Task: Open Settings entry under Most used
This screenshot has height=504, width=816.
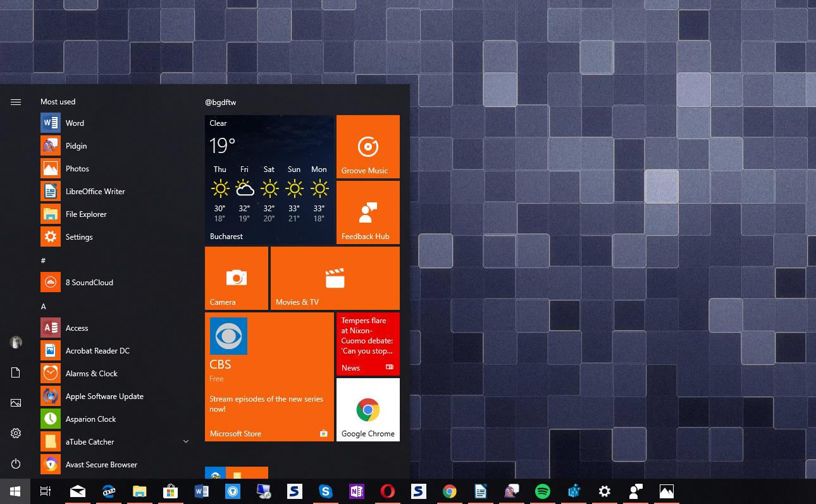Action: (x=115, y=237)
